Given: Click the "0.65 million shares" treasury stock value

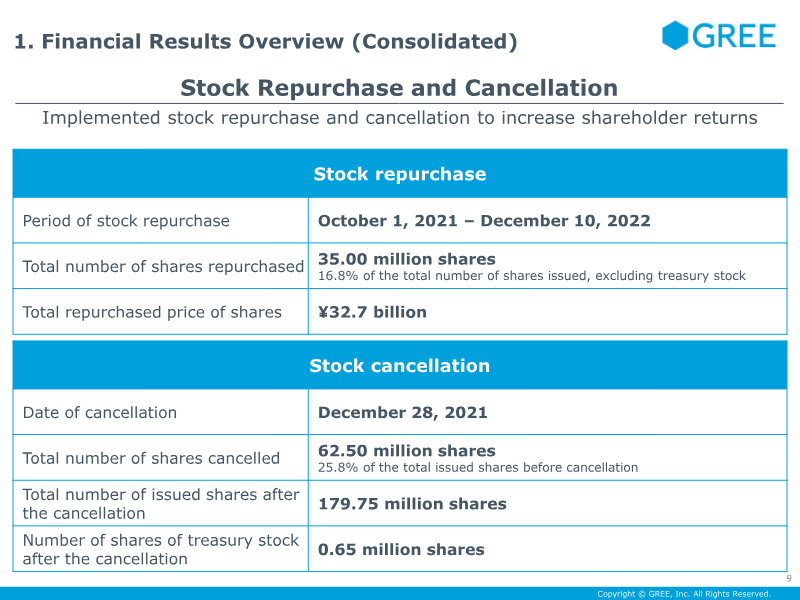Looking at the screenshot, I should coord(401,549).
